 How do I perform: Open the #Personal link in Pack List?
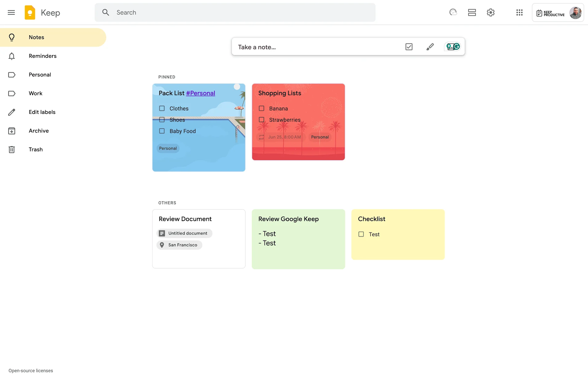tap(200, 93)
